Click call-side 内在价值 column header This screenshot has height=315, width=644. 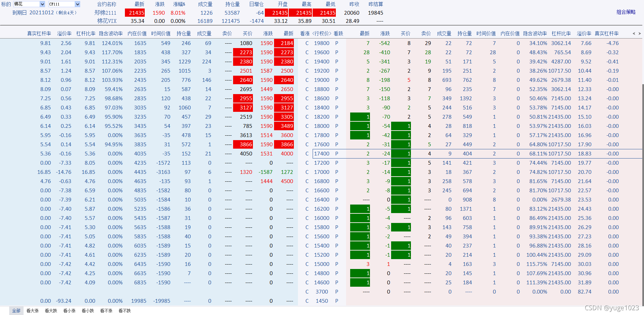(137, 33)
